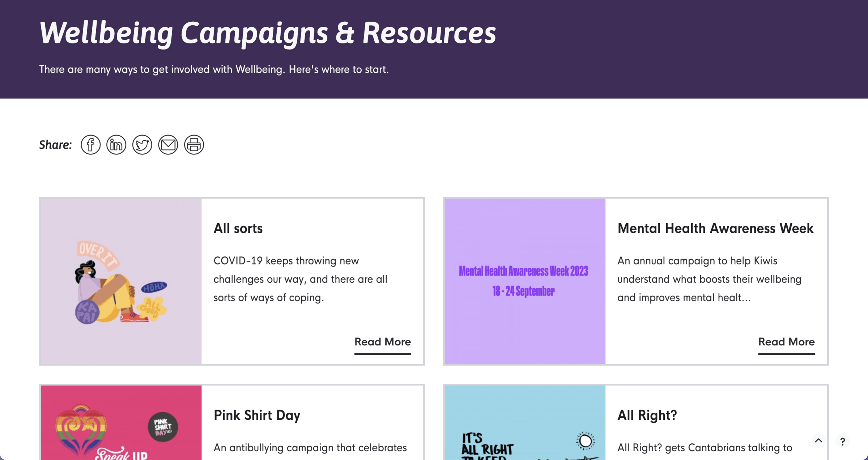Image resolution: width=868 pixels, height=460 pixels.
Task: Click the All sorts illustration thumbnail
Action: (x=121, y=281)
